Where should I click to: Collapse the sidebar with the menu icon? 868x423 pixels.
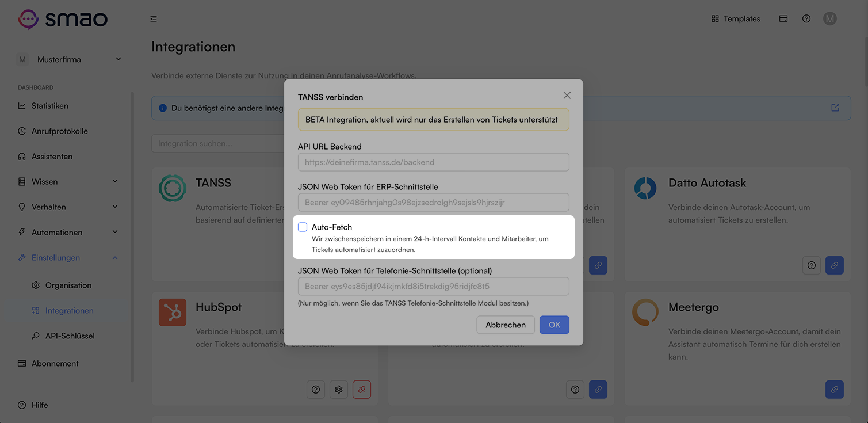pyautogui.click(x=154, y=19)
